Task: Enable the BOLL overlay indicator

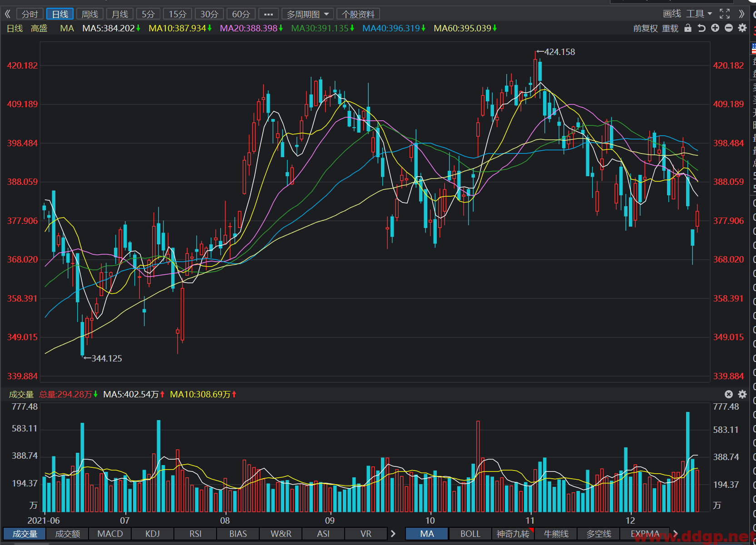Action: pyautogui.click(x=470, y=534)
